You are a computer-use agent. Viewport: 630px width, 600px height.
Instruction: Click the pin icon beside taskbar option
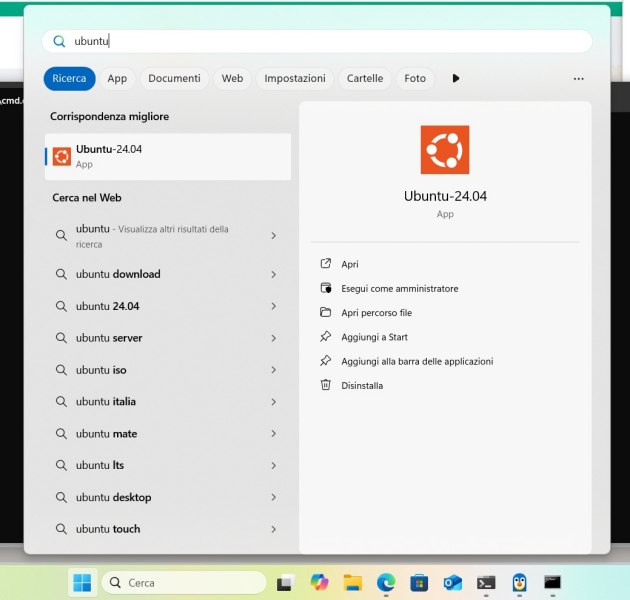coord(325,360)
